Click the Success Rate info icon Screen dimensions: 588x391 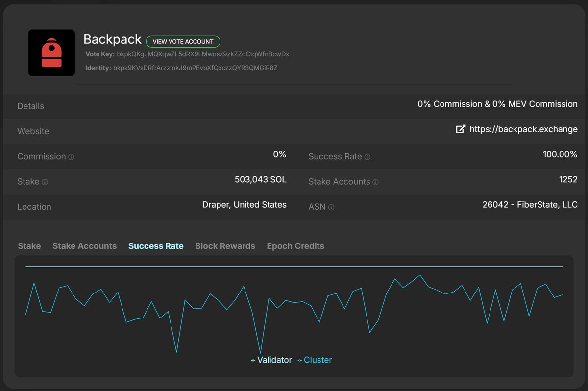pyautogui.click(x=367, y=157)
